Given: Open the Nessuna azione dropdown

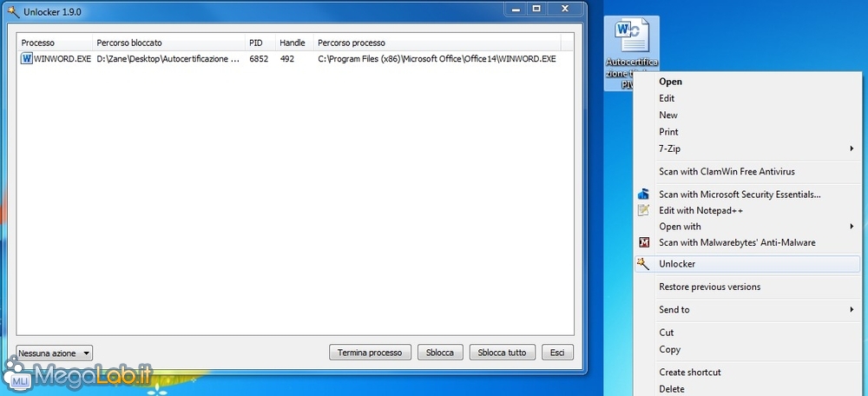Looking at the screenshot, I should 54,353.
